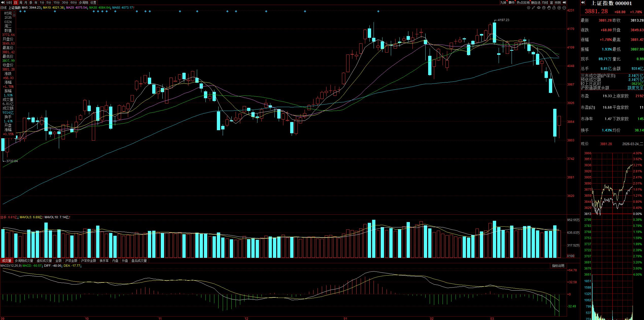
Task: Toggle the 均线 moving average lines
Action: 545,3
